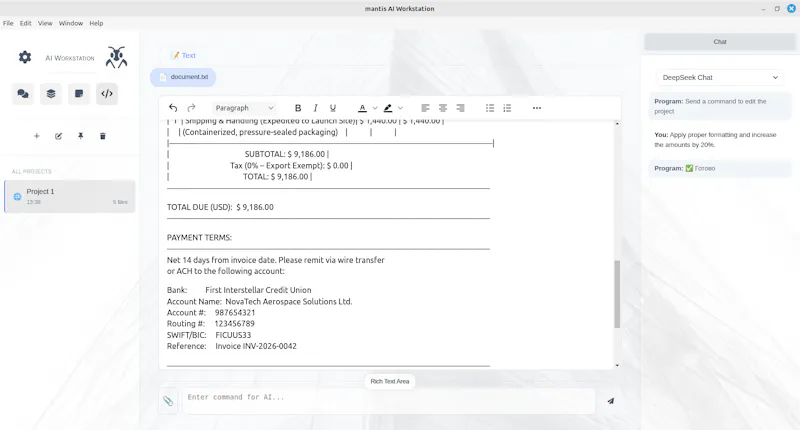Click the editor scroll up arrow
800x430 pixels.
tap(617, 124)
